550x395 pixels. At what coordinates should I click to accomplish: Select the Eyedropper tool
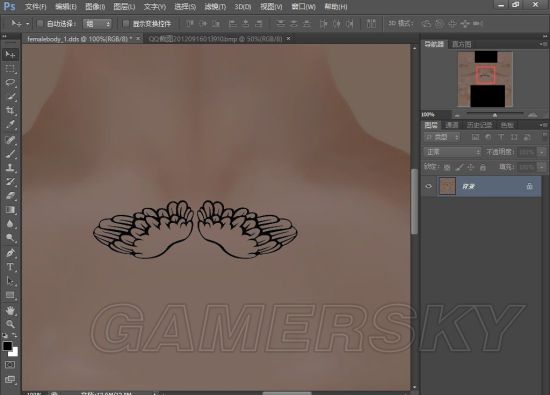10,125
